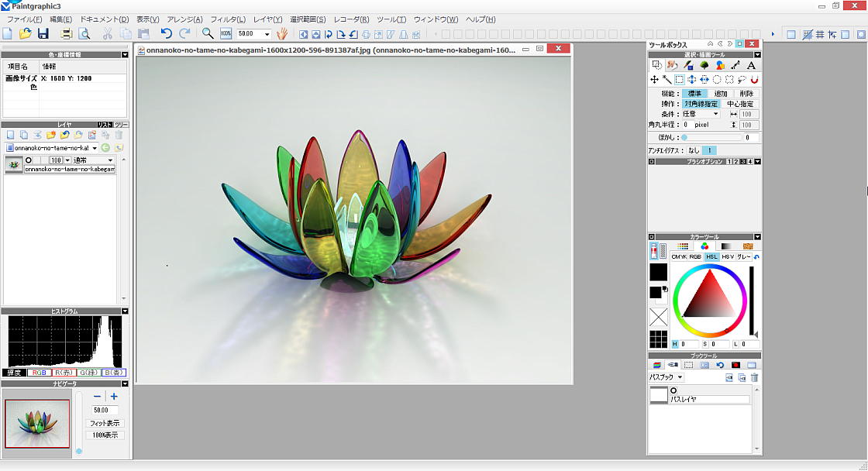The height and width of the screenshot is (471, 868).
Task: Save with the floppy disk icon
Action: point(43,34)
